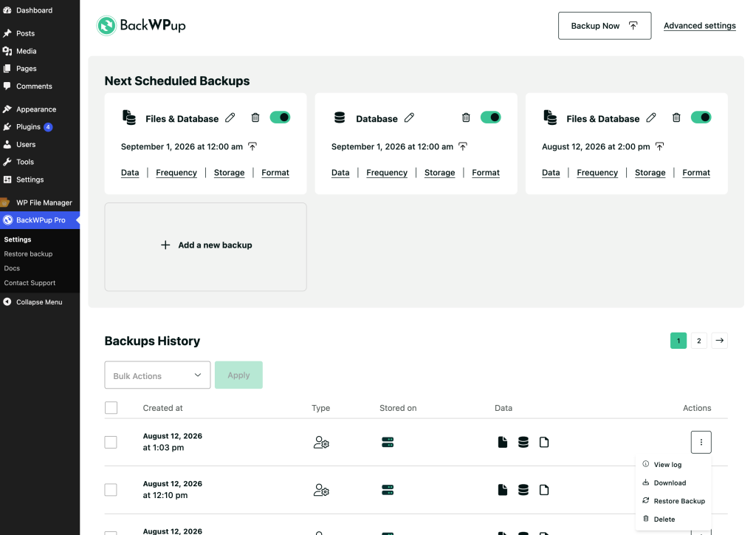Open three-dot actions for 1:03 pm backup
This screenshot has height=535, width=756.
click(x=701, y=443)
